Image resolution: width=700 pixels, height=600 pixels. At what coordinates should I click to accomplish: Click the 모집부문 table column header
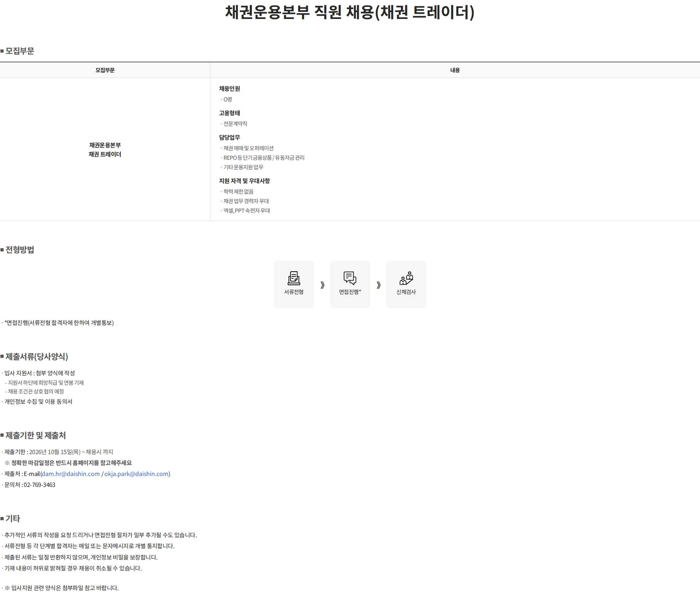(105, 70)
